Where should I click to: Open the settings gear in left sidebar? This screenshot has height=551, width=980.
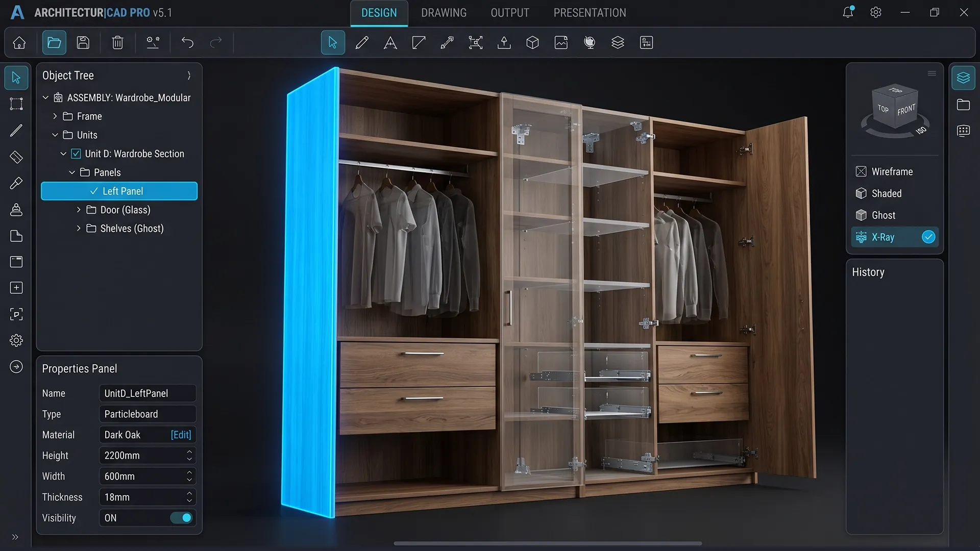tap(16, 340)
